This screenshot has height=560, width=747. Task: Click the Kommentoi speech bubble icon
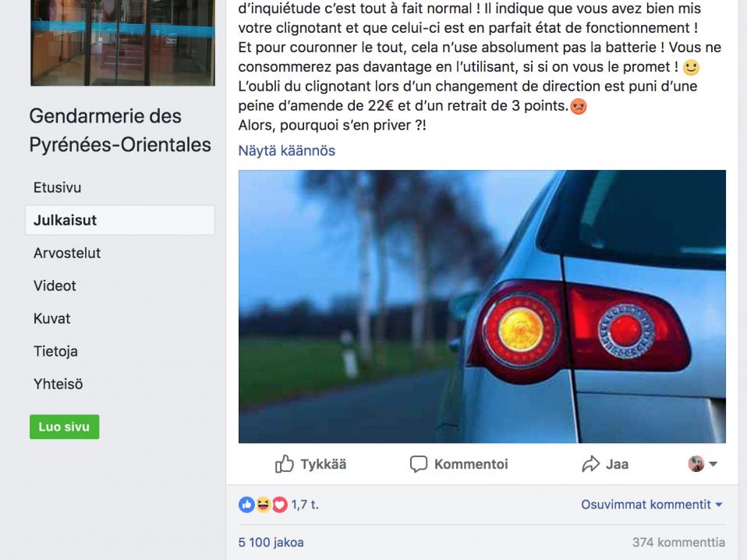(419, 464)
